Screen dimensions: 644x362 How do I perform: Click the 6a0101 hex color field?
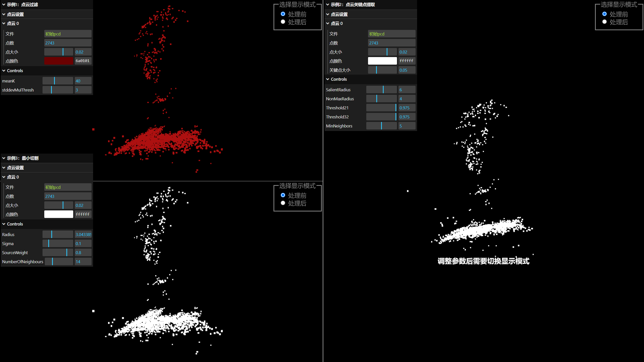coord(83,61)
